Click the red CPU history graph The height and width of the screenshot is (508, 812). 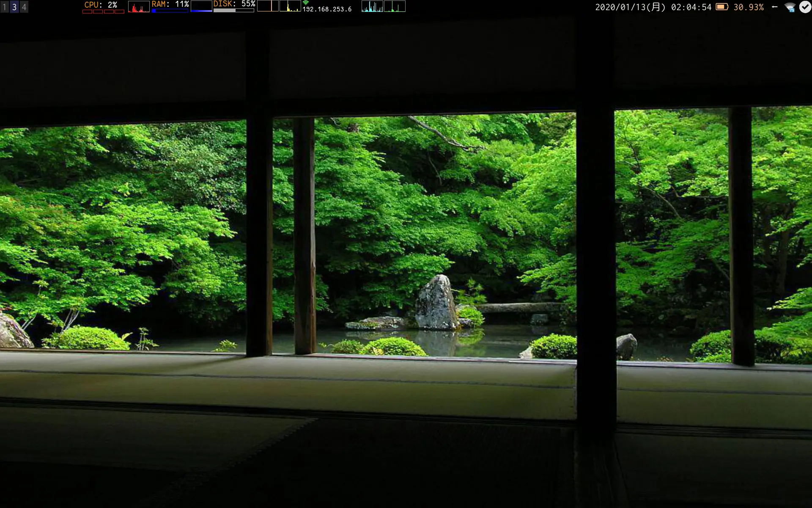[x=139, y=7]
